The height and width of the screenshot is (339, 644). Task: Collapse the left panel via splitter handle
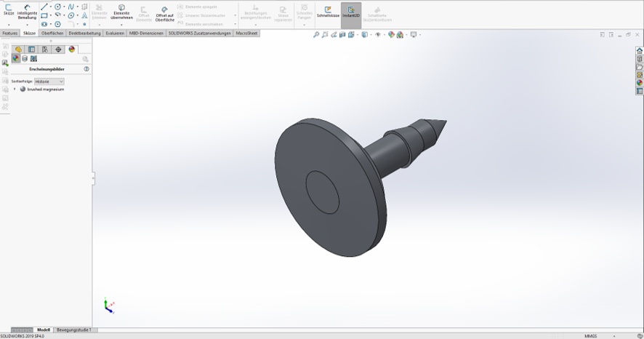(x=93, y=178)
